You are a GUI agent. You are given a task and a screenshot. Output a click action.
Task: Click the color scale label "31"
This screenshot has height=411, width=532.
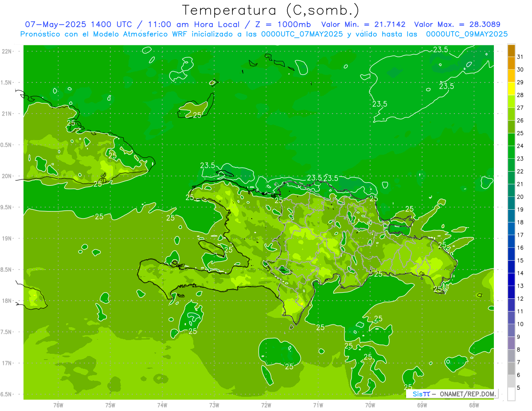coord(520,57)
